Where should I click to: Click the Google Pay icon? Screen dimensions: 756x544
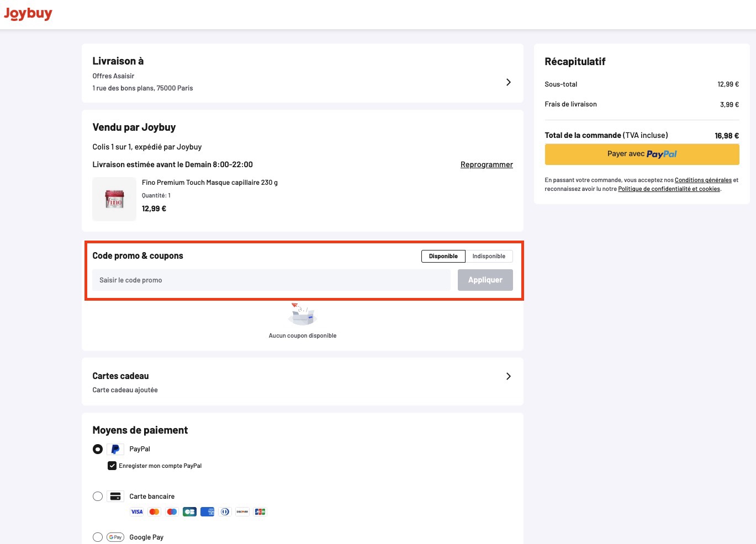[115, 537]
